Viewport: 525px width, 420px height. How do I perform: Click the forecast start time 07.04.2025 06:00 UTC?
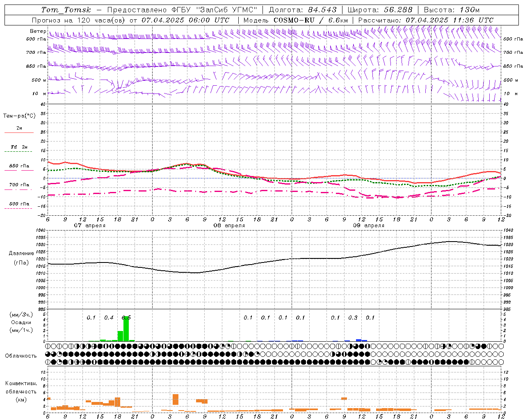pyautogui.click(x=185, y=20)
